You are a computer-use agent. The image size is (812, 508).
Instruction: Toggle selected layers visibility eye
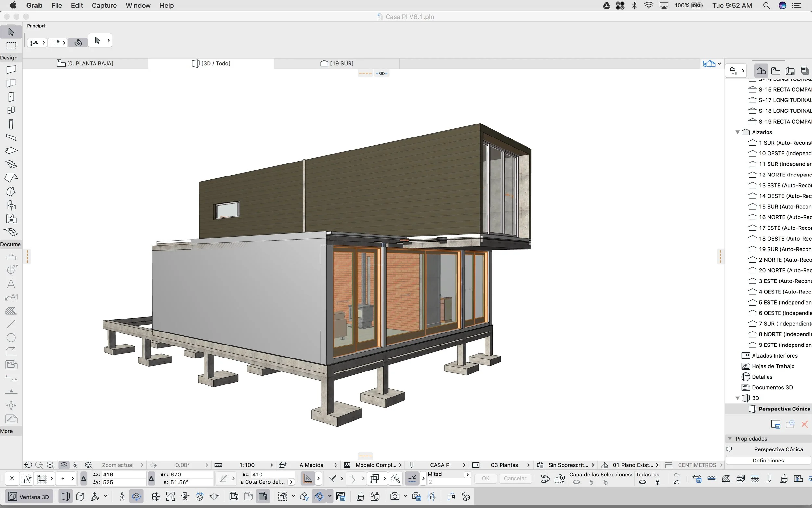576,482
